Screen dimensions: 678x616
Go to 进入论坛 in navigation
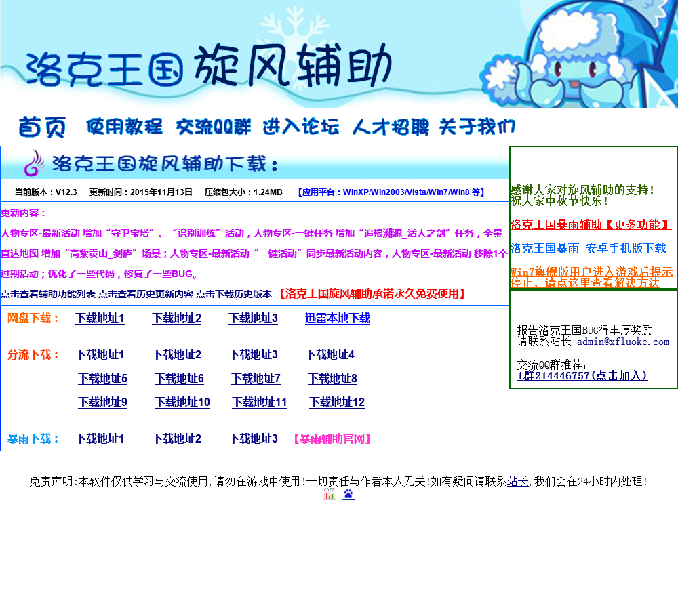coord(301,127)
